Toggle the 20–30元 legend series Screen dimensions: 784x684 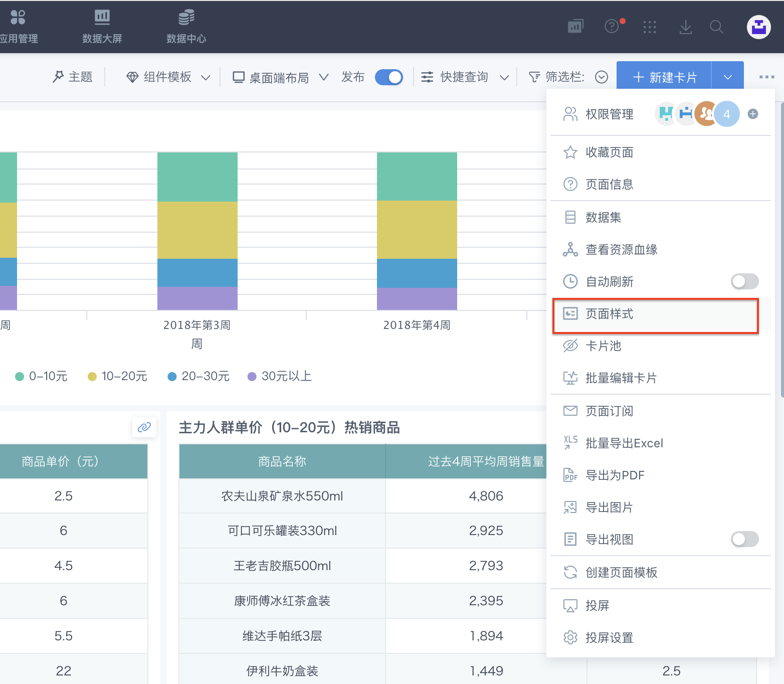(199, 376)
